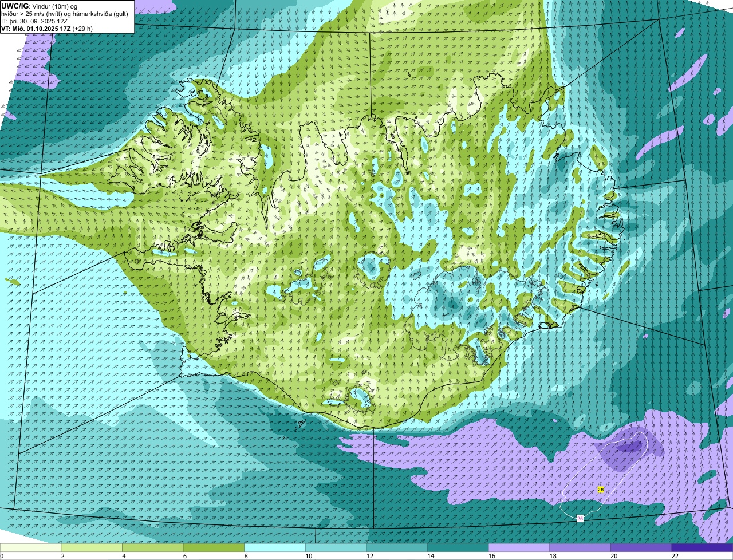Pick the 20–22 m/s violet legend swatch

(641, 547)
